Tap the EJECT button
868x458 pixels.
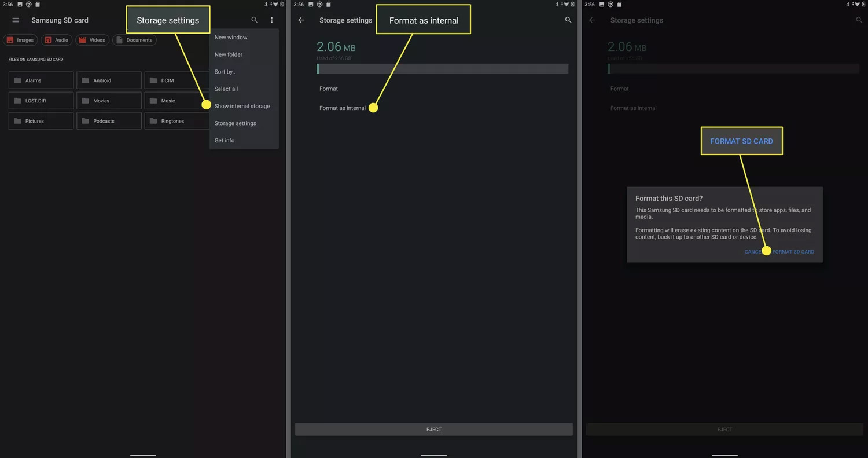[433, 429]
